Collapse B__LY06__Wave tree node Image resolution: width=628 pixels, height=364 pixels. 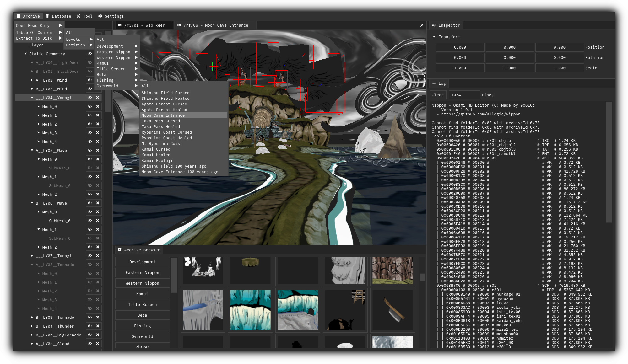32,203
